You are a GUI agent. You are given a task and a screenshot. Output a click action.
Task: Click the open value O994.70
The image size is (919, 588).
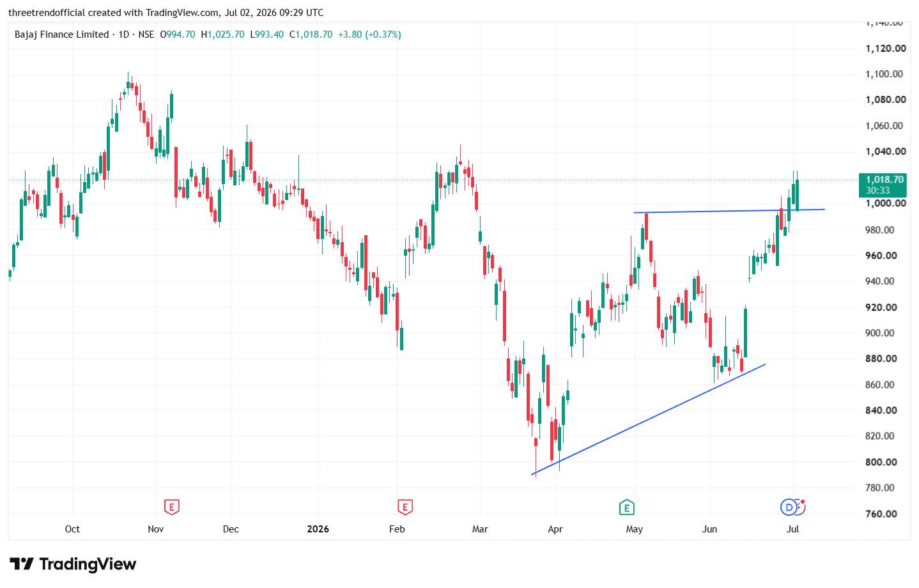(178, 35)
